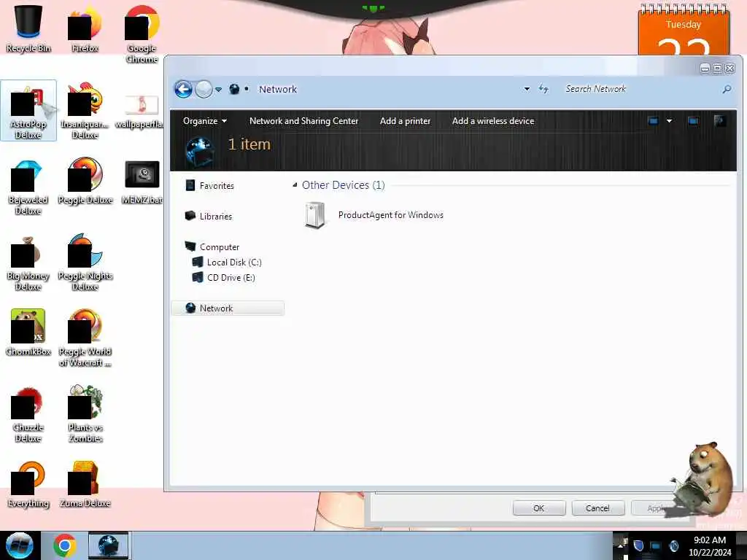747x560 pixels.
Task: Select Chuzzle Deluxe desktop icon
Action: click(28, 414)
